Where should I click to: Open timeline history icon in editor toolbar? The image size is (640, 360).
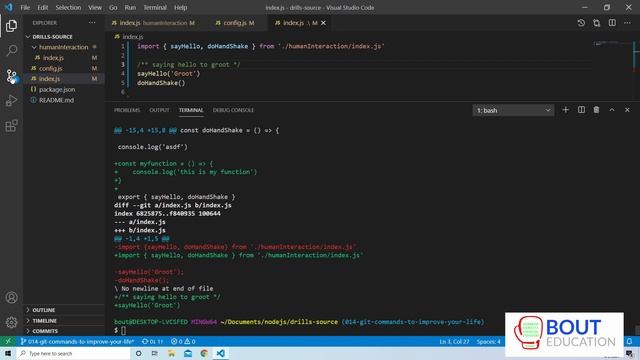click(581, 23)
